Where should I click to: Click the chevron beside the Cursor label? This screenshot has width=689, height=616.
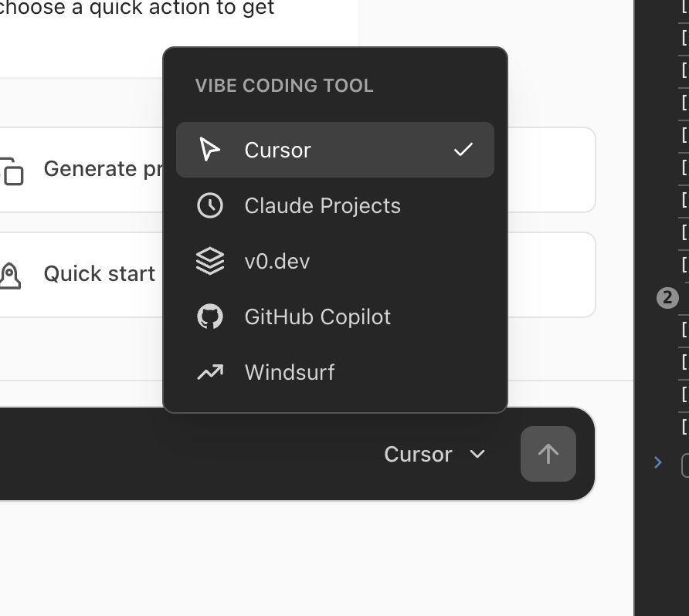(x=477, y=455)
